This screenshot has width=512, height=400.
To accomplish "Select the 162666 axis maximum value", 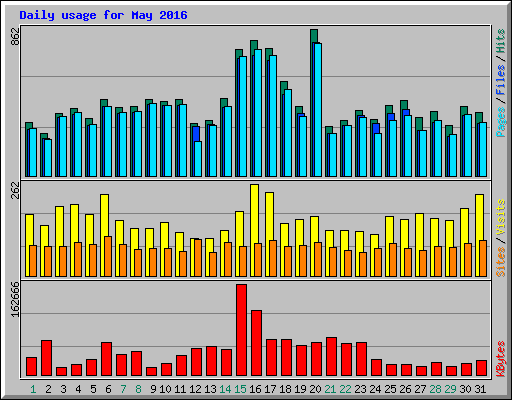I will coord(15,299).
